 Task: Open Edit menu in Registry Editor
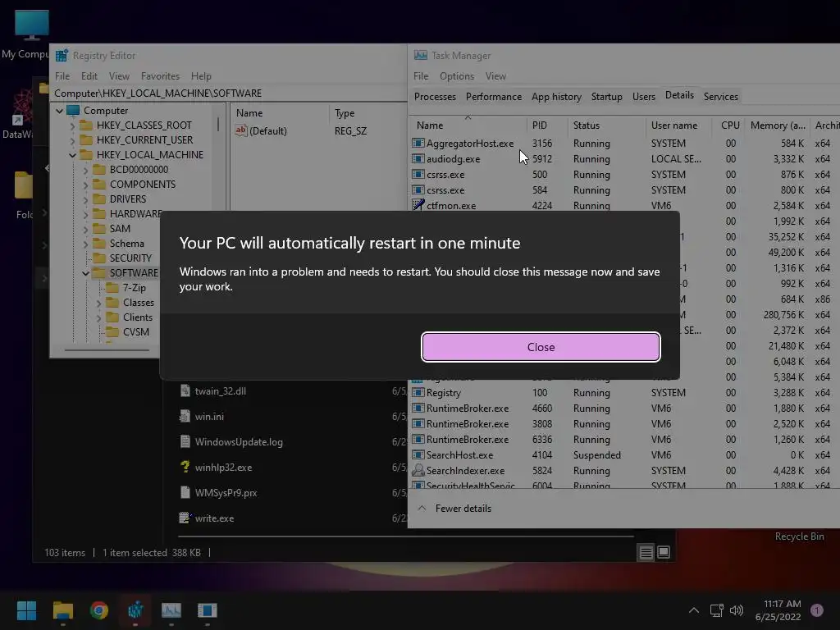coord(89,76)
